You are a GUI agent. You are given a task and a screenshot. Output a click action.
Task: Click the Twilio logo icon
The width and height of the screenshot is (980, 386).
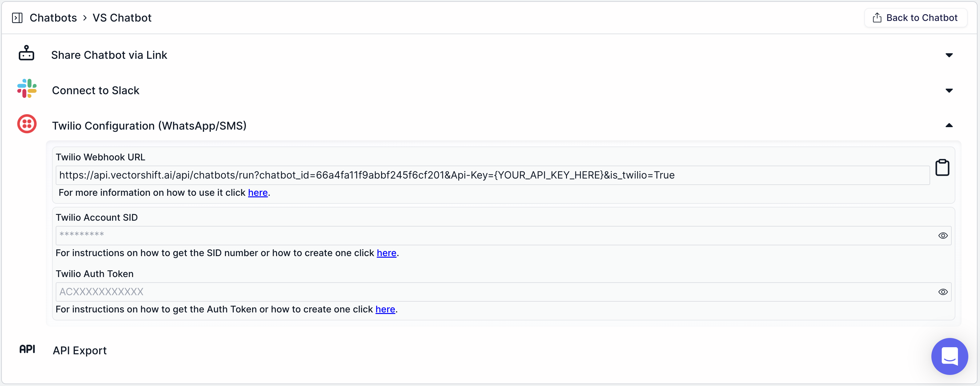(x=26, y=124)
